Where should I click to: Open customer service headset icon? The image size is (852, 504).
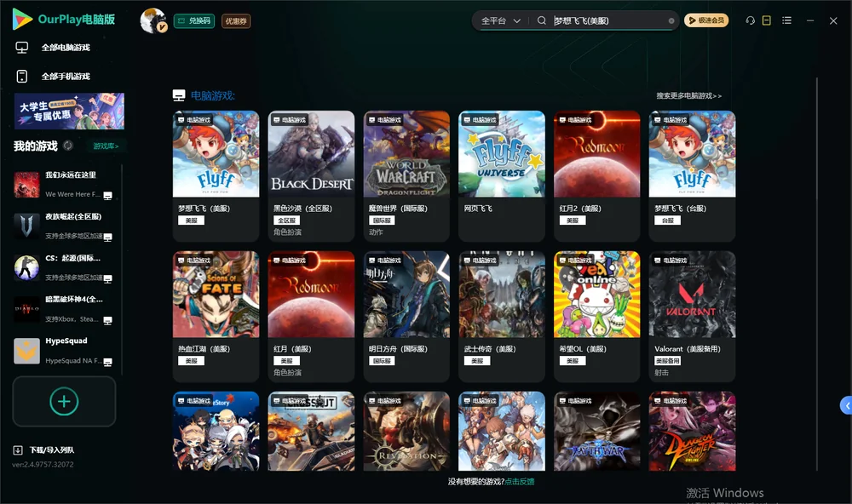[751, 20]
